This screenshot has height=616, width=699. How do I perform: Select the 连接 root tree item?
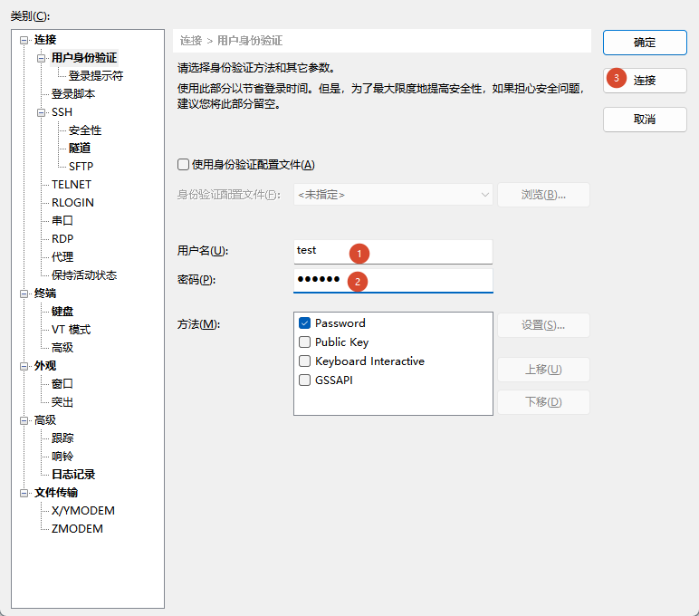(x=45, y=40)
